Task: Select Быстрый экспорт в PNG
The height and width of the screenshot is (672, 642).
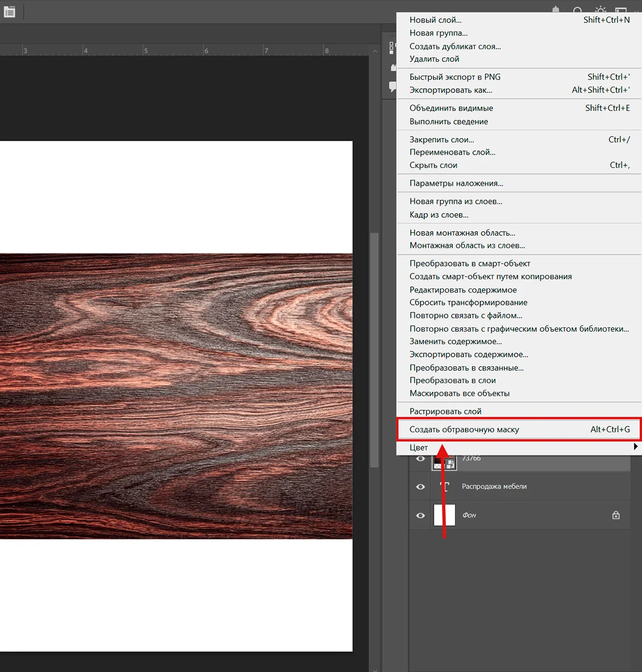Action: (455, 77)
